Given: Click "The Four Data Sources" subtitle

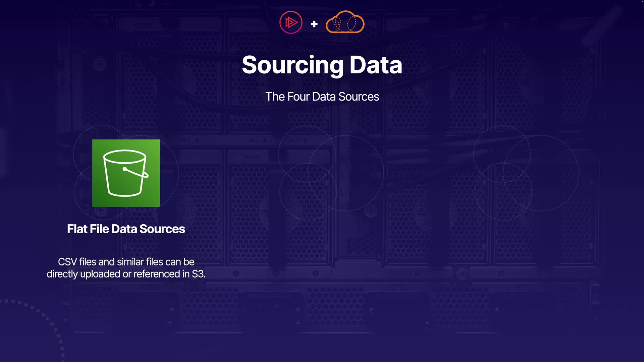Looking at the screenshot, I should coord(322,97).
